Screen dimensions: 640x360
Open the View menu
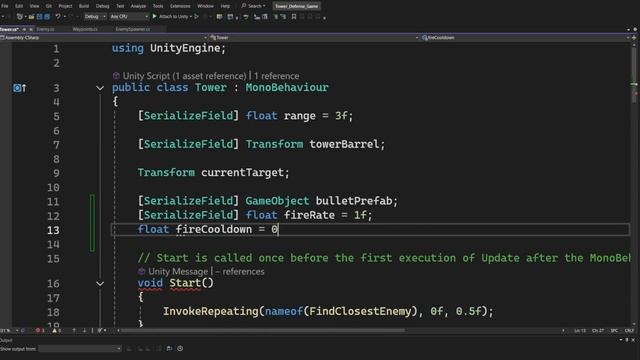(34, 6)
